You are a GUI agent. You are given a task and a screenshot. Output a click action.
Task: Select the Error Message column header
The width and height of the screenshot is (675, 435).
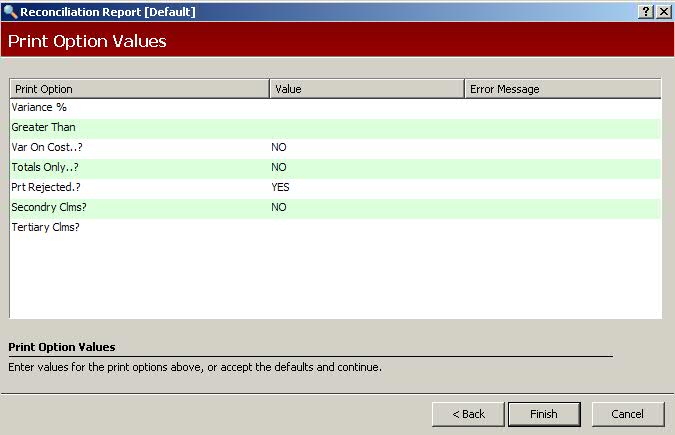(x=562, y=89)
